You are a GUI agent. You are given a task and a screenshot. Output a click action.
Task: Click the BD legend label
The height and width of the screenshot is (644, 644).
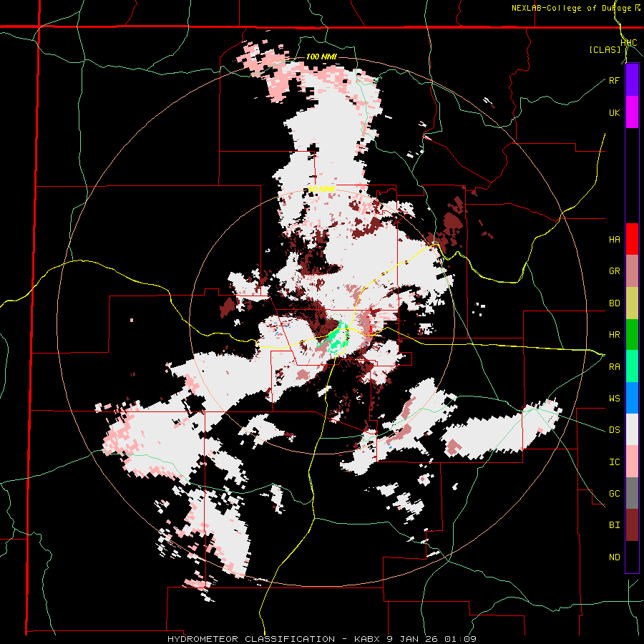click(614, 303)
